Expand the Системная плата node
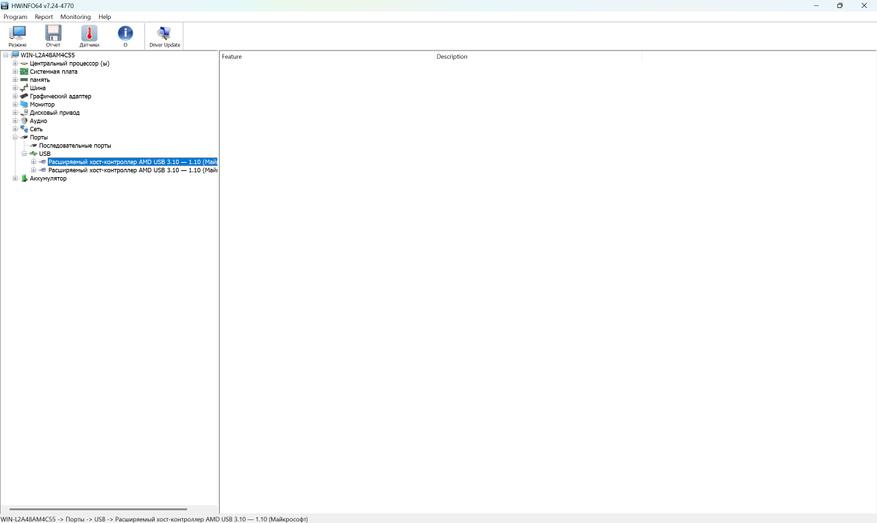Image resolution: width=877 pixels, height=523 pixels. click(15, 72)
